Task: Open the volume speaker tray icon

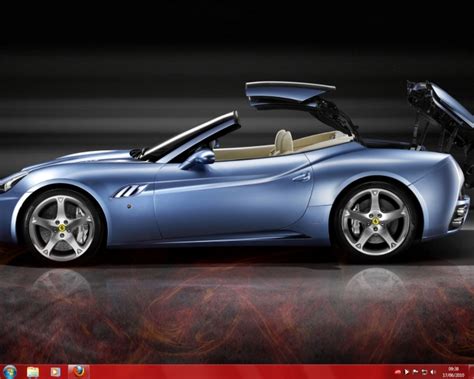Action: click(x=433, y=372)
